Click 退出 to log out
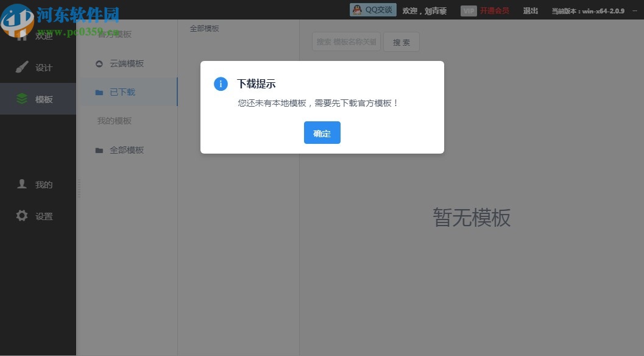The height and width of the screenshot is (356, 644). (530, 10)
